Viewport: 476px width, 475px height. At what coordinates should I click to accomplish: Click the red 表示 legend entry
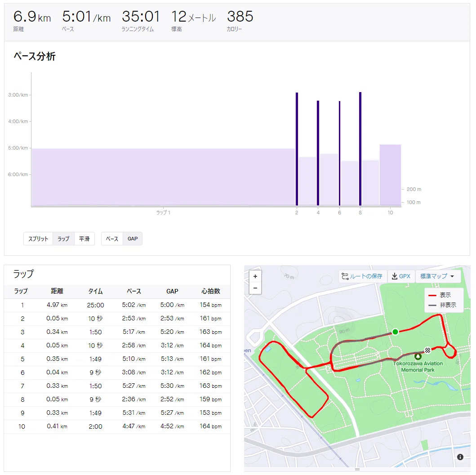point(440,295)
